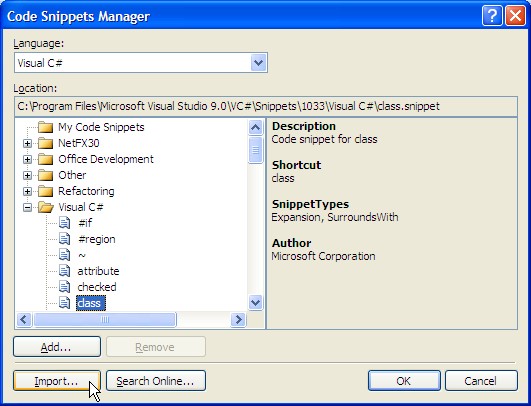The height and width of the screenshot is (406, 531).
Task: Select the Other folder in tree
Action: click(72, 175)
